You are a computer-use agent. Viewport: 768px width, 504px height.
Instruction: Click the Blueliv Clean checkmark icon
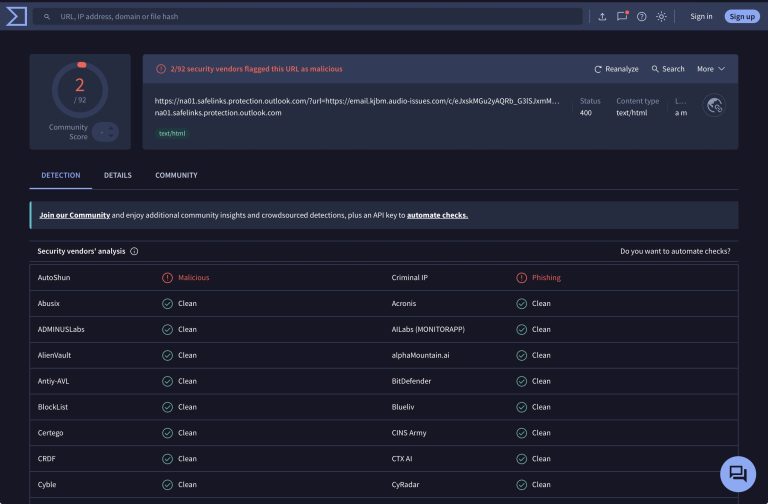tap(522, 407)
